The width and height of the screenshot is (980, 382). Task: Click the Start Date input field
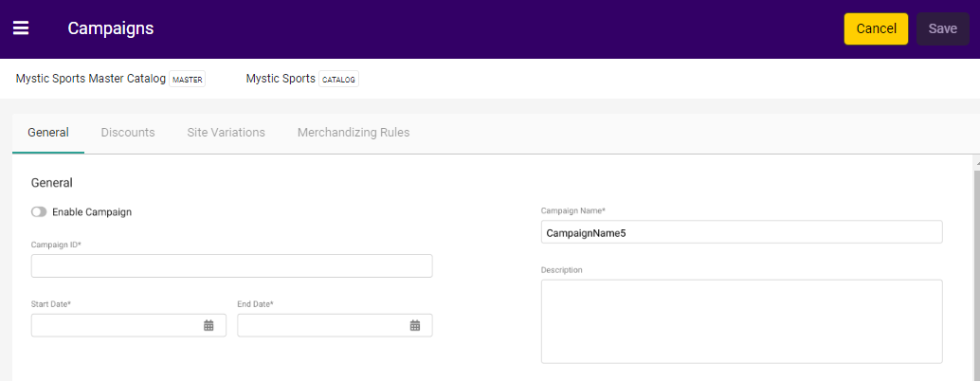129,325
